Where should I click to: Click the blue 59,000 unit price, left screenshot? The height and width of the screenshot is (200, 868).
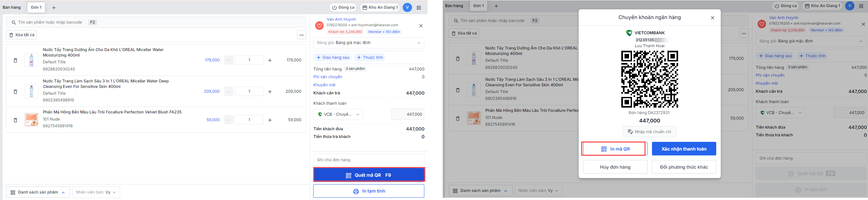213,120
